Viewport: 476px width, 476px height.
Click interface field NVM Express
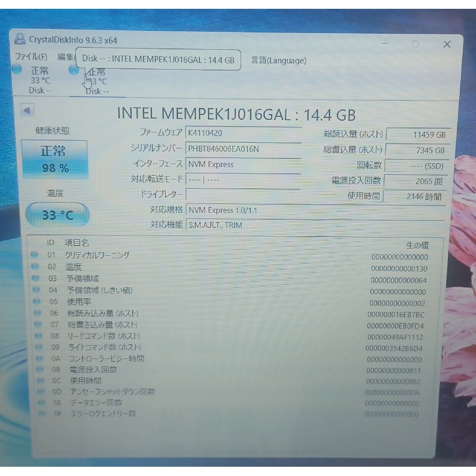[x=243, y=164]
